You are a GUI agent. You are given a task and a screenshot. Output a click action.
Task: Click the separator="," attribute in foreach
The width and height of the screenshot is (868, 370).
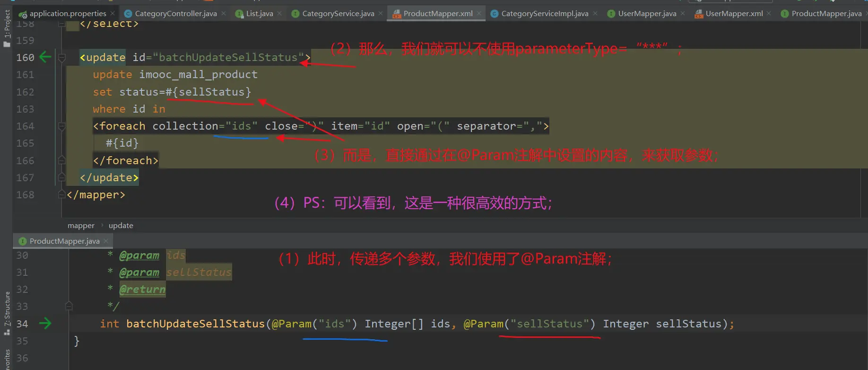[500, 126]
